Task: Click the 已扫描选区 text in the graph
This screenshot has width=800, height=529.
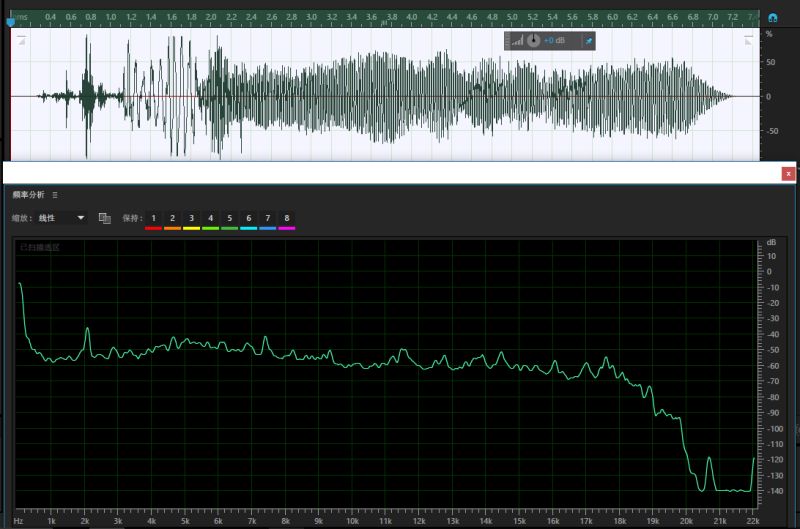Action: 40,247
